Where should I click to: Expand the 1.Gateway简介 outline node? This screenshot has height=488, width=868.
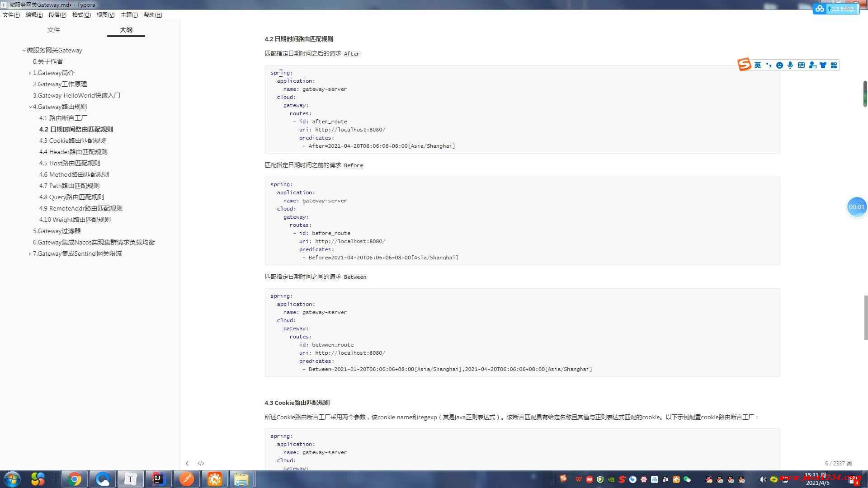tap(30, 73)
